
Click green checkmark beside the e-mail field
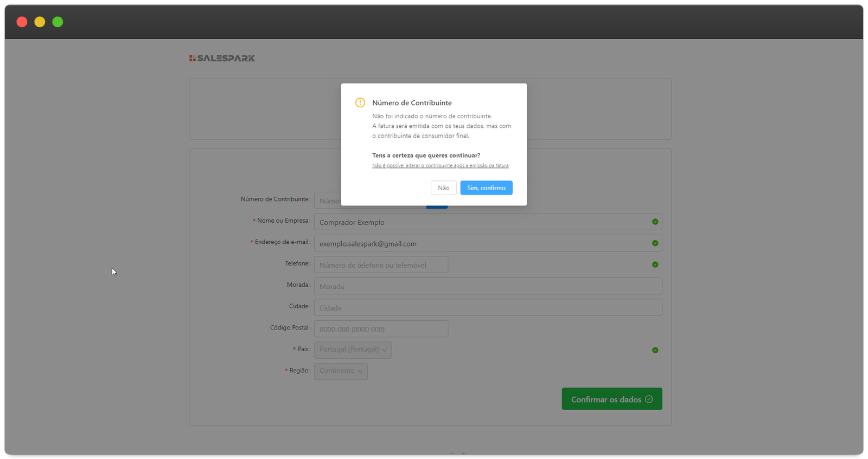coord(655,243)
